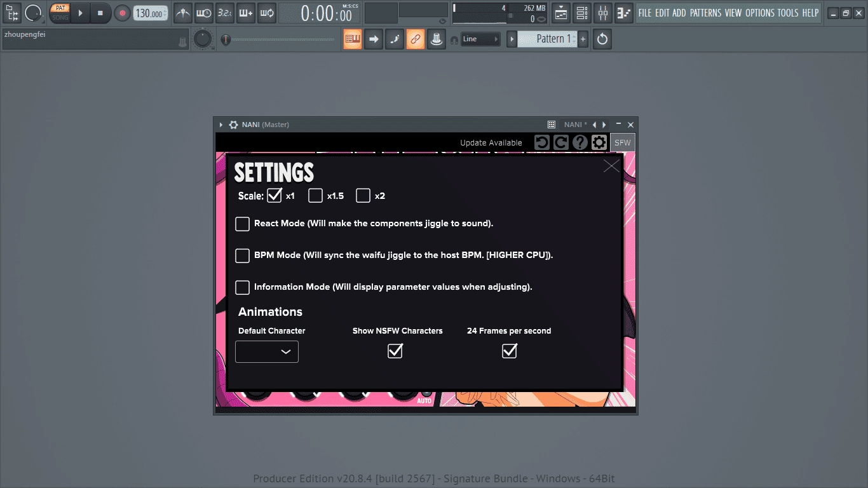
Task: Click the NANI plugin undo icon
Action: pos(542,142)
